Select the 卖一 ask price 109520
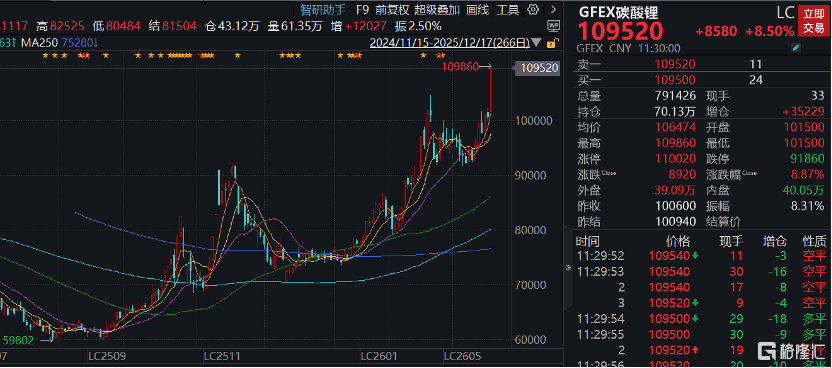This screenshot has width=832, height=368. tap(674, 65)
